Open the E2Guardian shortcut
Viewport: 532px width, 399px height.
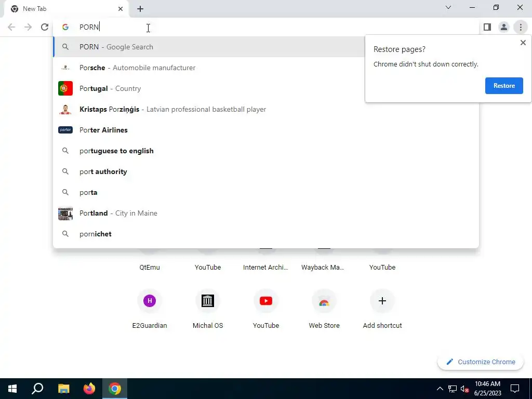point(150,309)
